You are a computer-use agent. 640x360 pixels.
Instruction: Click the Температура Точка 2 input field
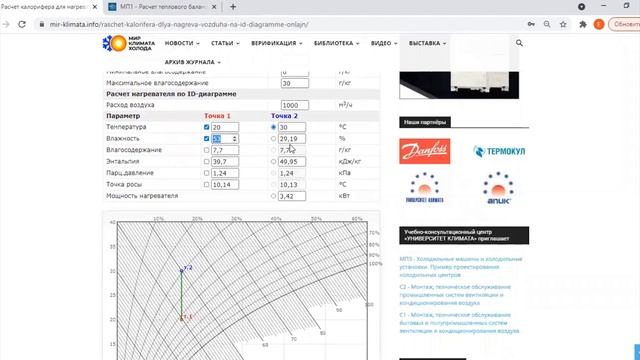(292, 127)
